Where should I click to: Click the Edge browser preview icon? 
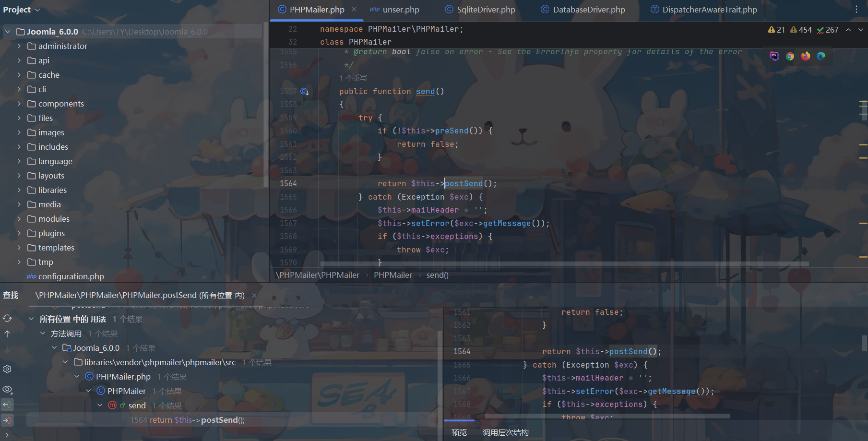click(821, 56)
